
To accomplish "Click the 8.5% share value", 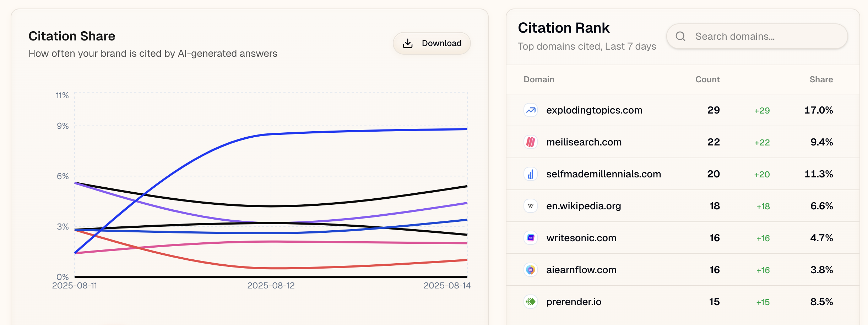I will [x=821, y=302].
